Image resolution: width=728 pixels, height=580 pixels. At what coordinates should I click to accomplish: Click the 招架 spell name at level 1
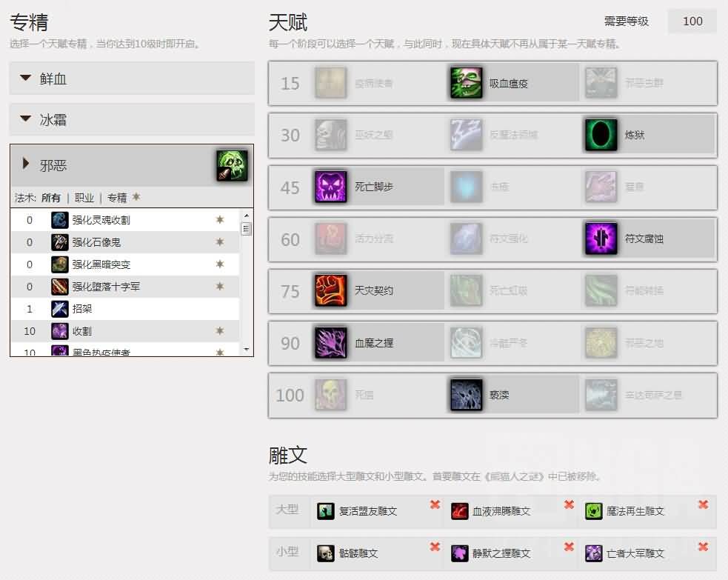(x=82, y=309)
